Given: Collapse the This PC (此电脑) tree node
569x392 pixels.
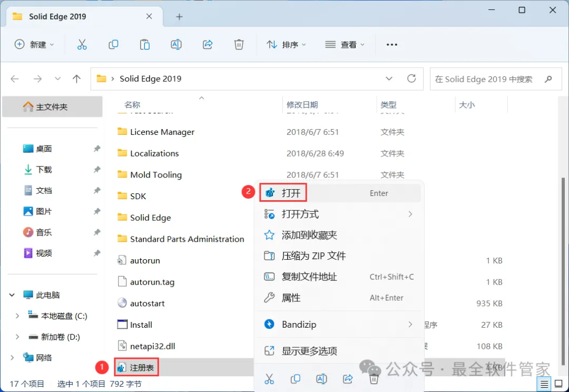Looking at the screenshot, I should 12,295.
